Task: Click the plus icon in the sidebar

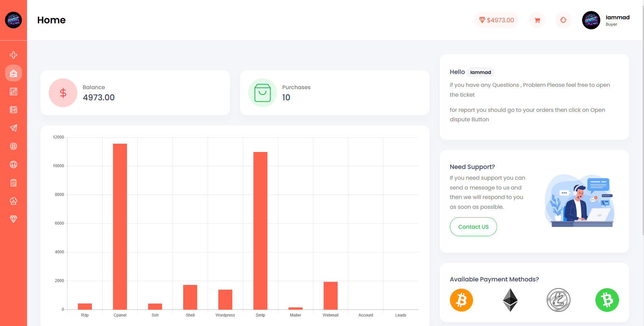Action: click(14, 55)
